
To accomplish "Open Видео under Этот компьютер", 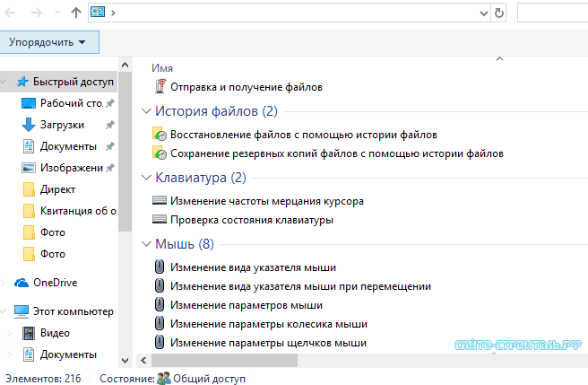I will (56, 333).
